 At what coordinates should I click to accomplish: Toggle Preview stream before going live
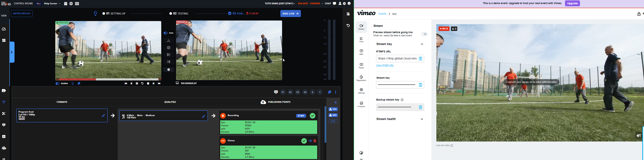point(424,34)
